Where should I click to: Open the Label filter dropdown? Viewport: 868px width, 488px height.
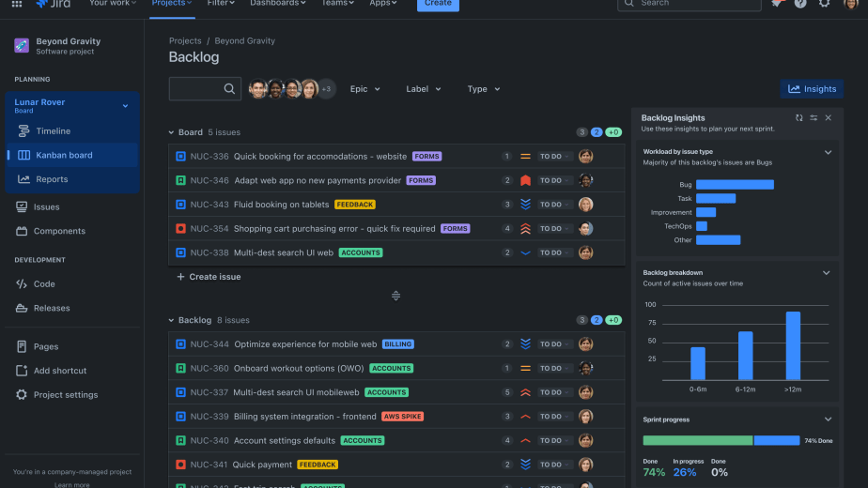click(423, 89)
